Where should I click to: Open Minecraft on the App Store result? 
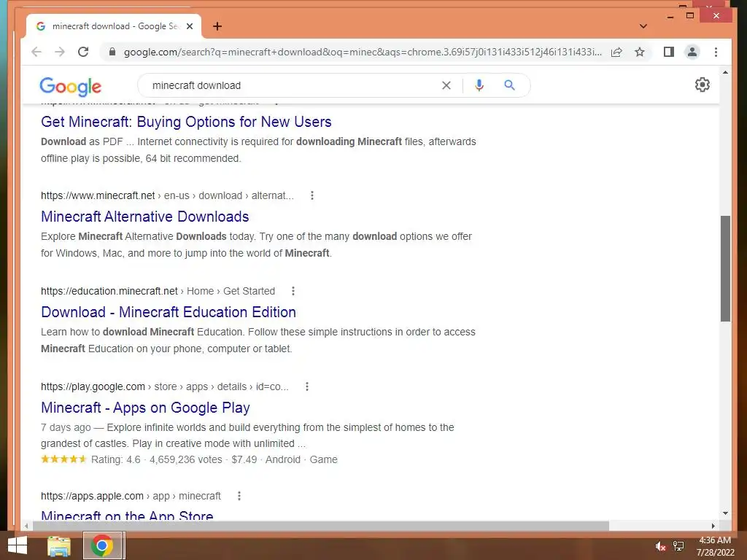click(x=127, y=515)
